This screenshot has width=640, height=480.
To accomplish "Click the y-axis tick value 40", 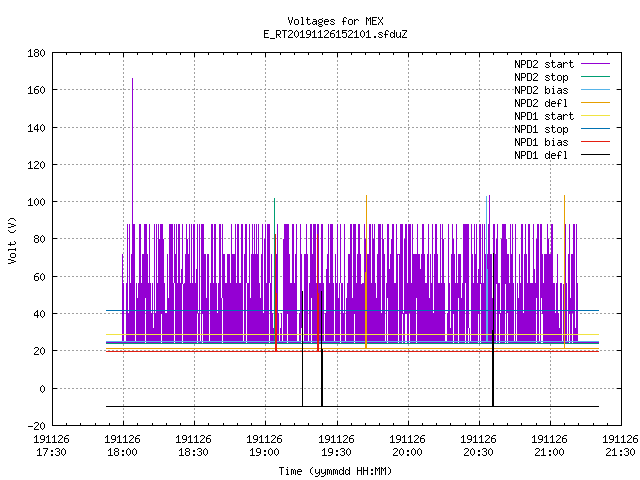I will point(39,314).
